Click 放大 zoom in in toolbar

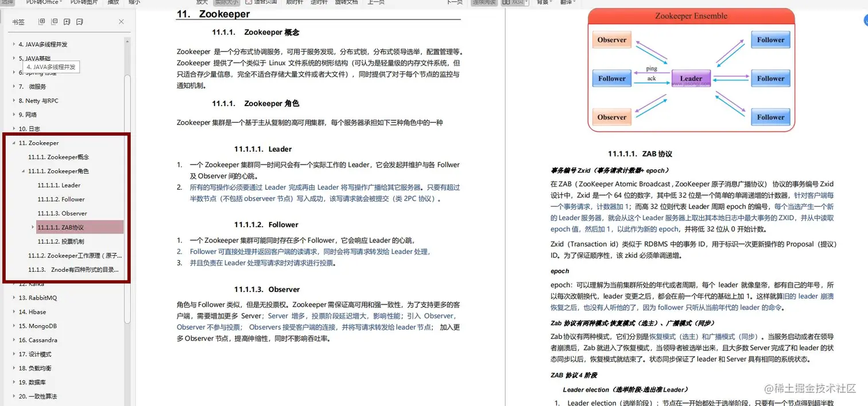tap(202, 2)
